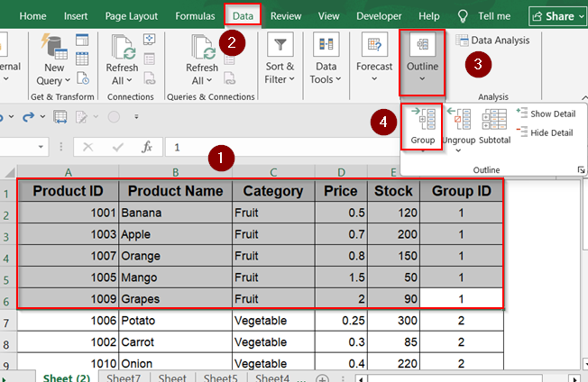Viewport: 588px width, 382px height.
Task: Click the Insert Function fx icon
Action: point(147,147)
